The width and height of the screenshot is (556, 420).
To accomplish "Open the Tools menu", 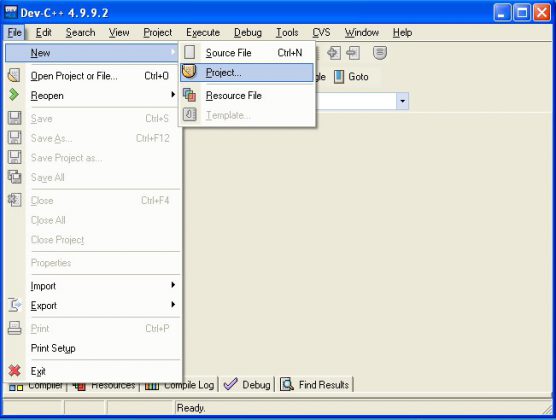I will pos(287,33).
